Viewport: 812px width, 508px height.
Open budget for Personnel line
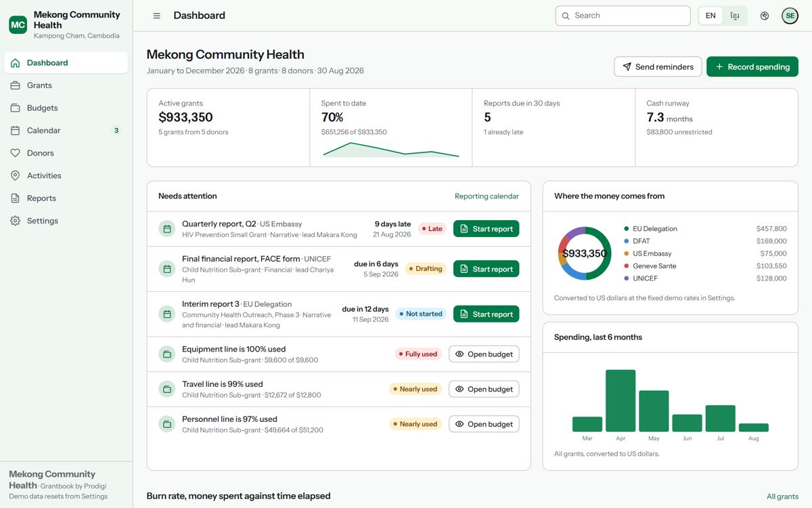pos(484,424)
